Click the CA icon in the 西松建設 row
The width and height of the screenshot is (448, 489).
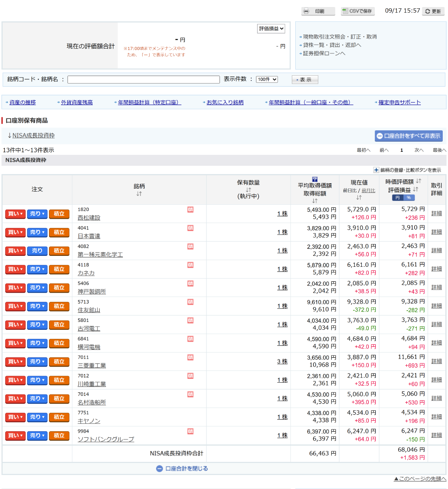tap(190, 210)
